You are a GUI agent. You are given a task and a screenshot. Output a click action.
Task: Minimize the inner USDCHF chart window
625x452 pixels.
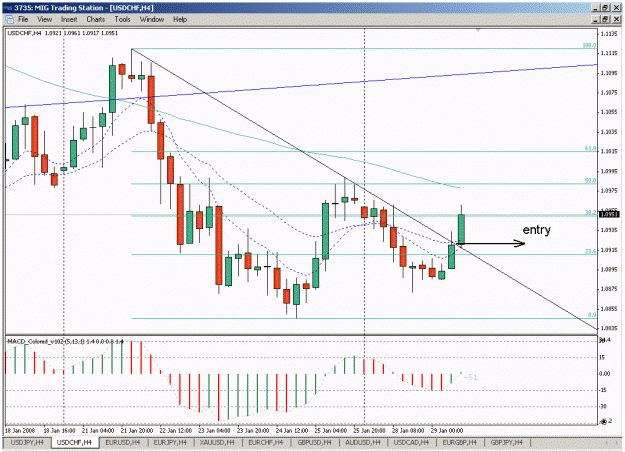click(x=596, y=19)
